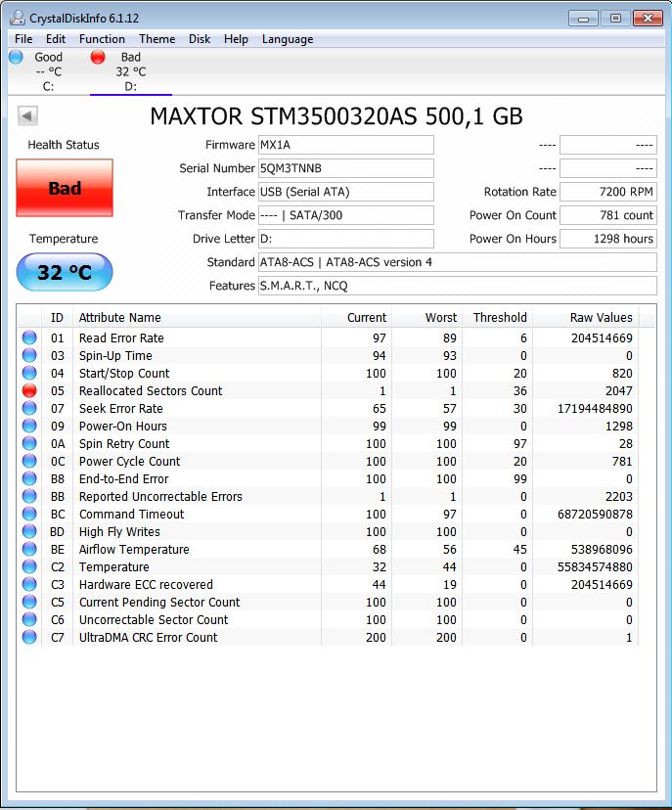This screenshot has height=810, width=672.
Task: Select the Reallocated Sectors Count attribute name
Action: [x=151, y=391]
